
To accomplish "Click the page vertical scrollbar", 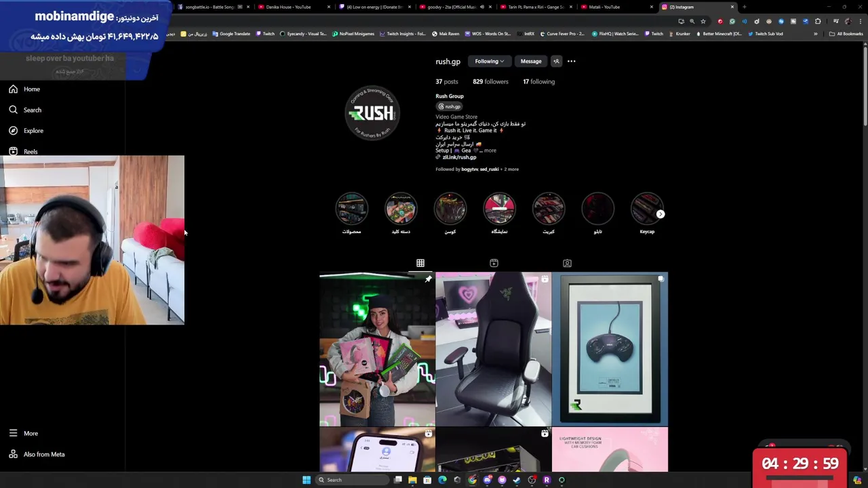I will (x=865, y=85).
